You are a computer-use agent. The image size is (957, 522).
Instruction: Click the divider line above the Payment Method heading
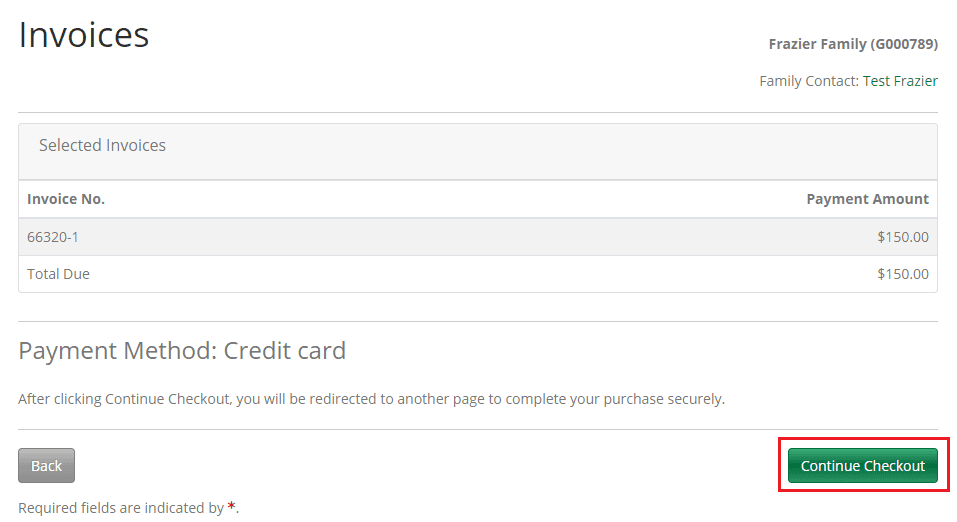coord(478,321)
